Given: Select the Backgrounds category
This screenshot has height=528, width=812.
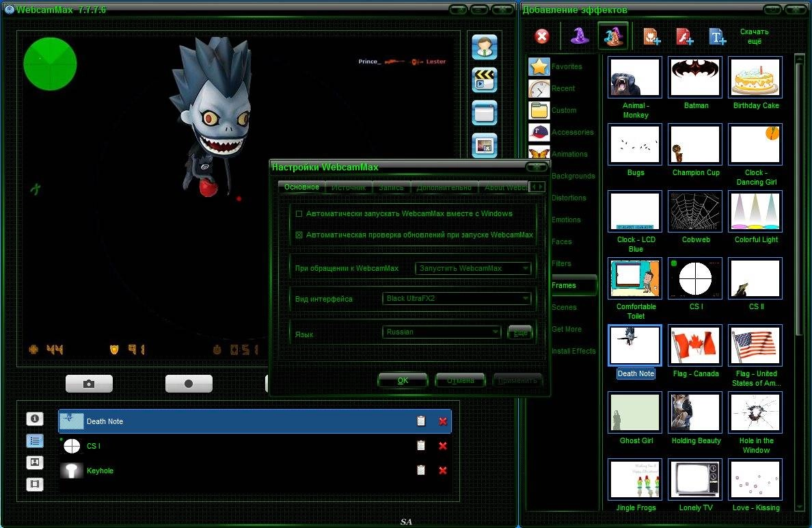Looking at the screenshot, I should click(573, 176).
